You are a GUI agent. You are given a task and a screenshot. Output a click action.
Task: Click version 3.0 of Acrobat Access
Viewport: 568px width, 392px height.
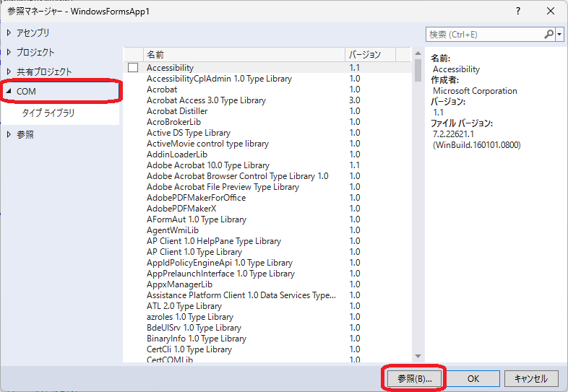pyautogui.click(x=355, y=100)
